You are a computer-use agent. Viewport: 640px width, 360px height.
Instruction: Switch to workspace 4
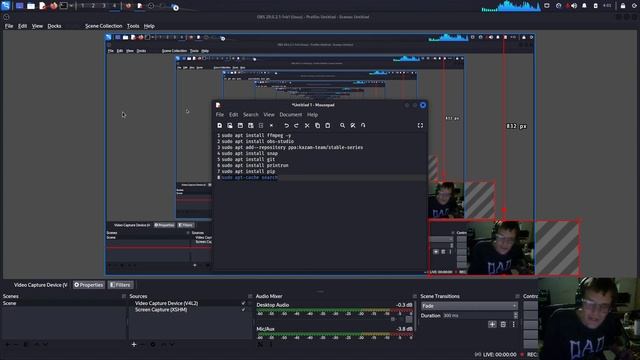[x=114, y=6]
